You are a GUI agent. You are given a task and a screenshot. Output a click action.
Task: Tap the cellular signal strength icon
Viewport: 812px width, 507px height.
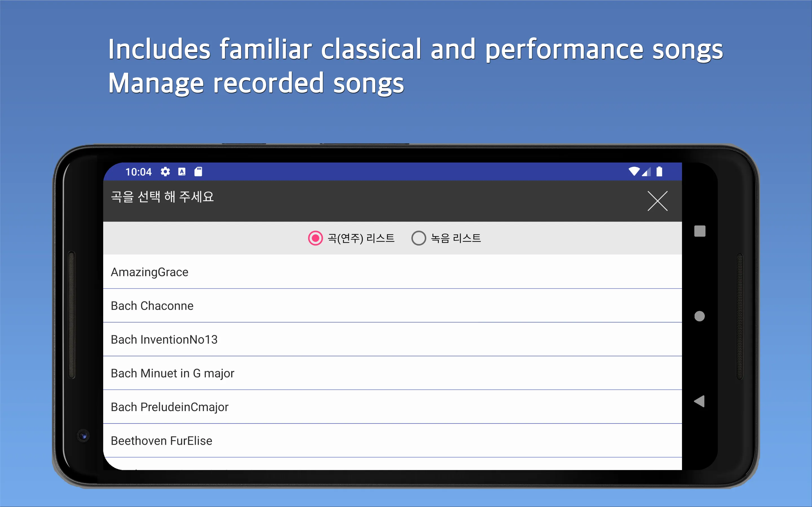tap(646, 172)
